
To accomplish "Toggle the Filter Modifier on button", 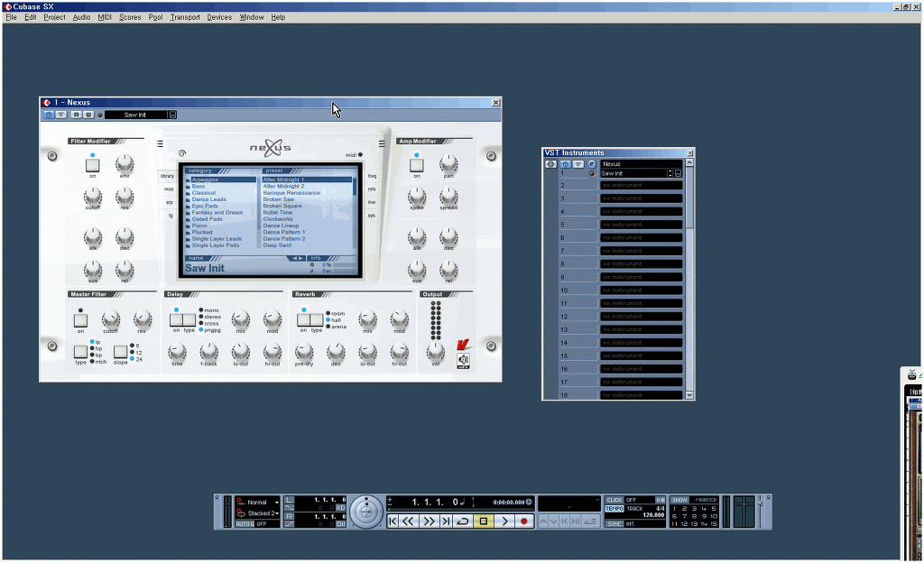I will click(92, 165).
